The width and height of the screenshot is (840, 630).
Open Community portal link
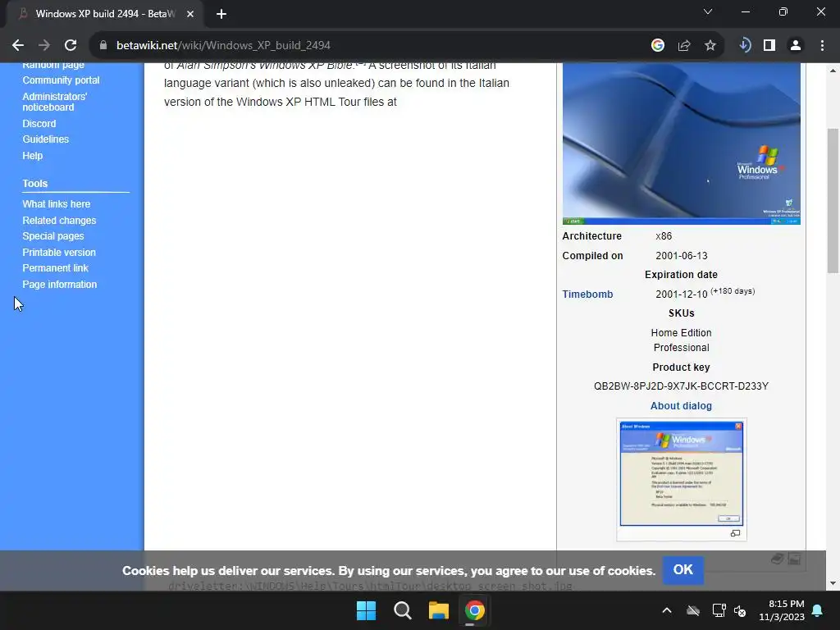[x=61, y=80]
